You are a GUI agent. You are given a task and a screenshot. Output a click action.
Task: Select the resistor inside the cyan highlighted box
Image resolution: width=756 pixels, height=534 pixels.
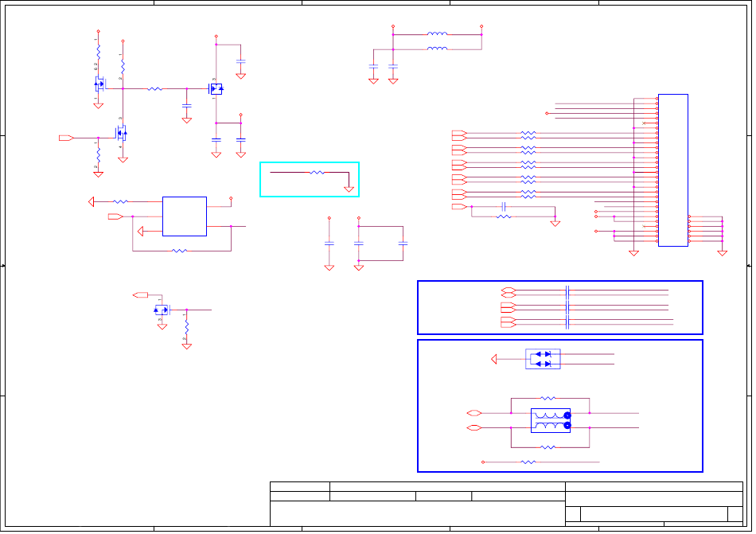click(317, 172)
